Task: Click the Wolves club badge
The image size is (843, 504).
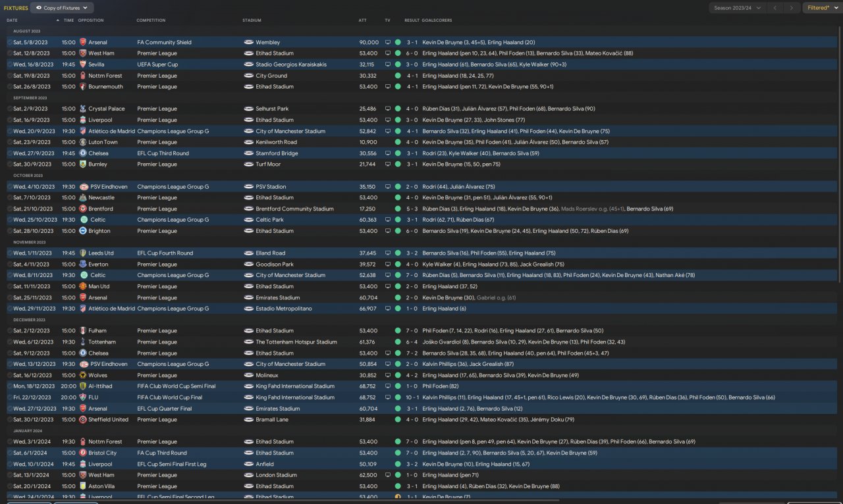Action: (83, 375)
